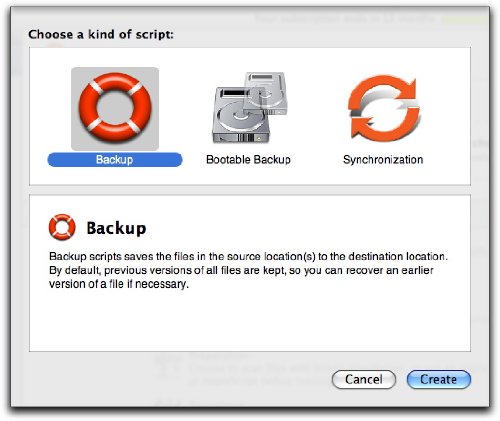500x421 pixels.
Task: Click empty space below the description text
Action: (250, 320)
